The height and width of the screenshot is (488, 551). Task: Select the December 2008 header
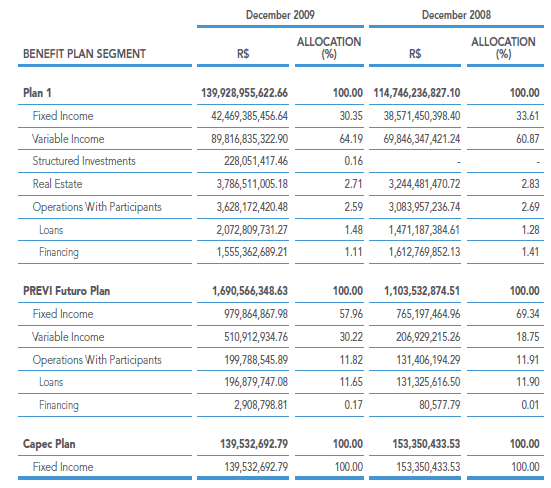(x=456, y=15)
